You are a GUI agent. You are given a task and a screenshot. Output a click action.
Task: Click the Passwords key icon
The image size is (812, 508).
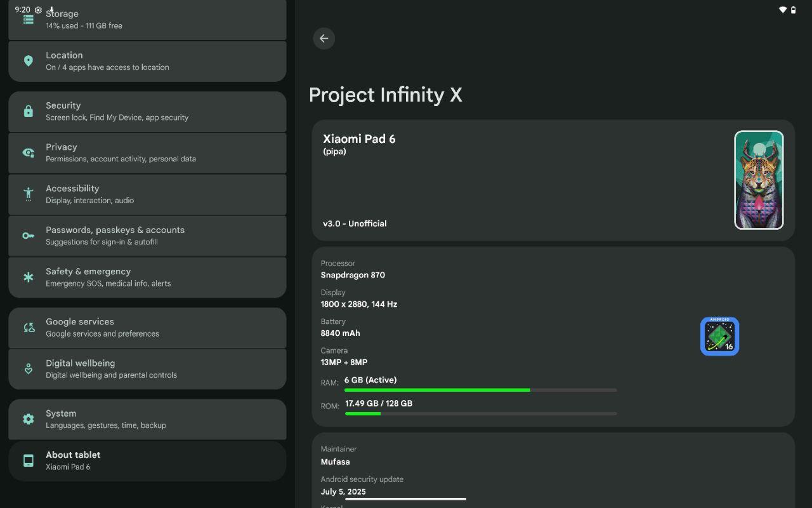[x=28, y=236]
